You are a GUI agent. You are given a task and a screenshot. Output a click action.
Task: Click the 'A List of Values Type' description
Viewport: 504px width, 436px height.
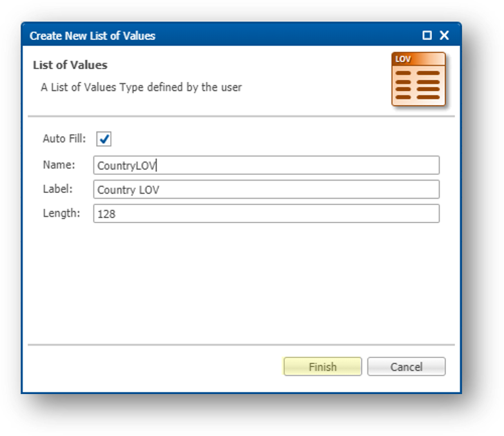pyautogui.click(x=141, y=87)
